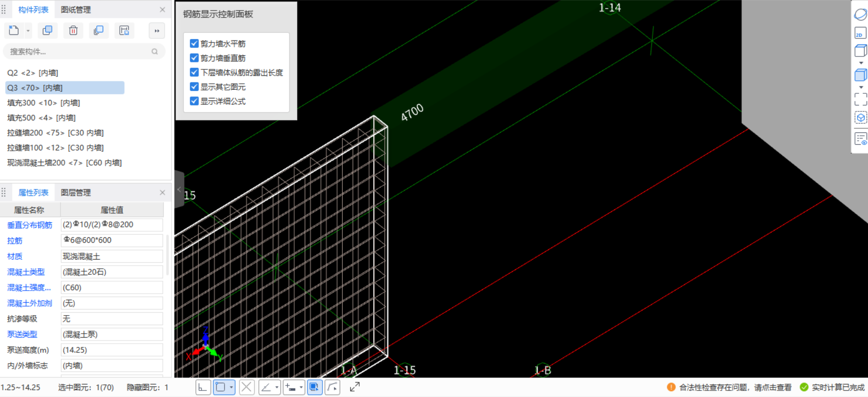Switch to 2D view icon
The image size is (868, 397).
tap(861, 33)
